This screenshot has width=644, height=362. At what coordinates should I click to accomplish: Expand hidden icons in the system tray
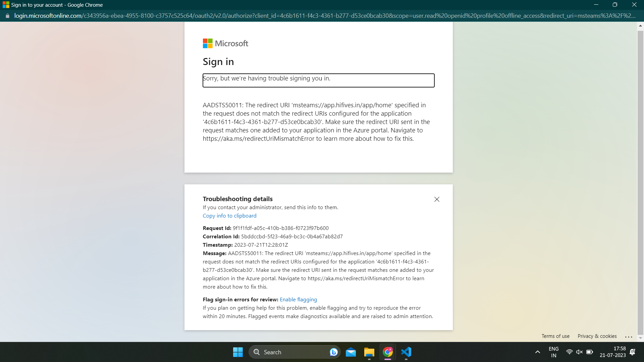(x=537, y=352)
